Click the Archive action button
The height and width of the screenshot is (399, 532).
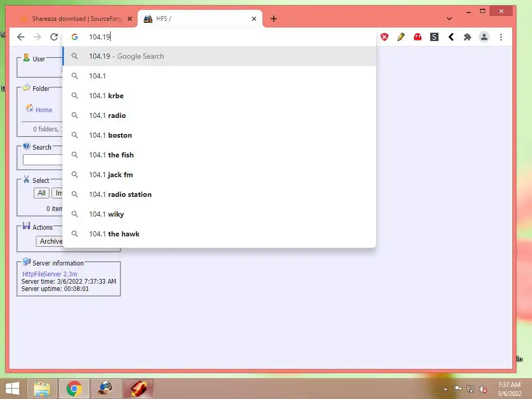[x=49, y=241]
